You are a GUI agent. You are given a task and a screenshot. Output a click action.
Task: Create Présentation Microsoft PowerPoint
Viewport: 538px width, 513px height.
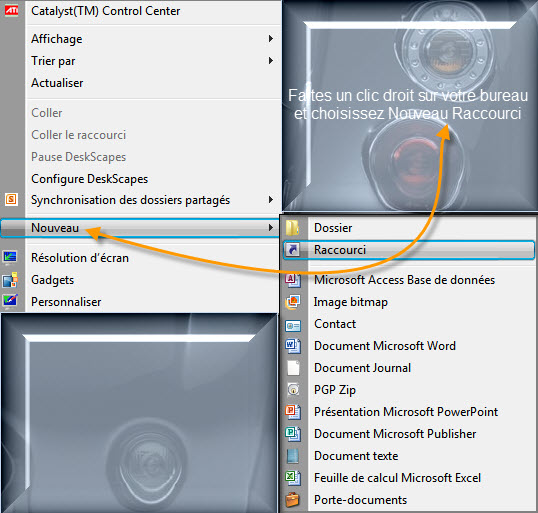[x=406, y=412]
